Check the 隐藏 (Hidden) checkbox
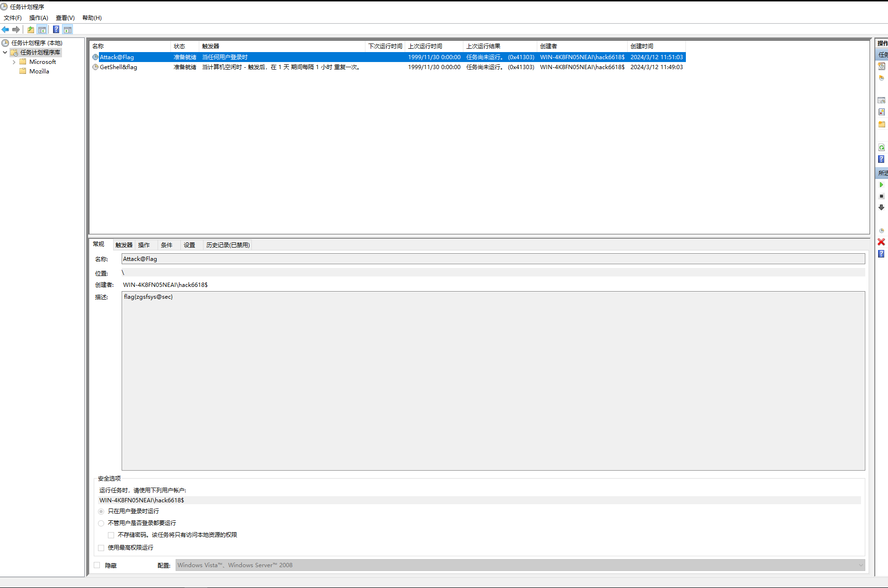888x588 pixels. 97,565
